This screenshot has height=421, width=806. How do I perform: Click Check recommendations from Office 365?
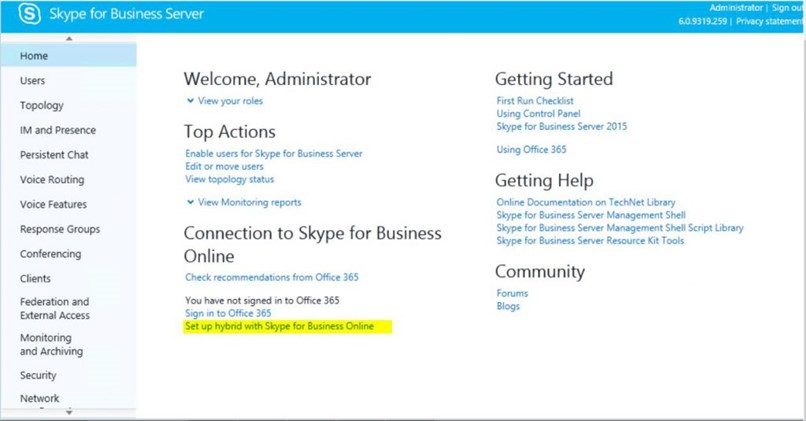click(x=272, y=277)
